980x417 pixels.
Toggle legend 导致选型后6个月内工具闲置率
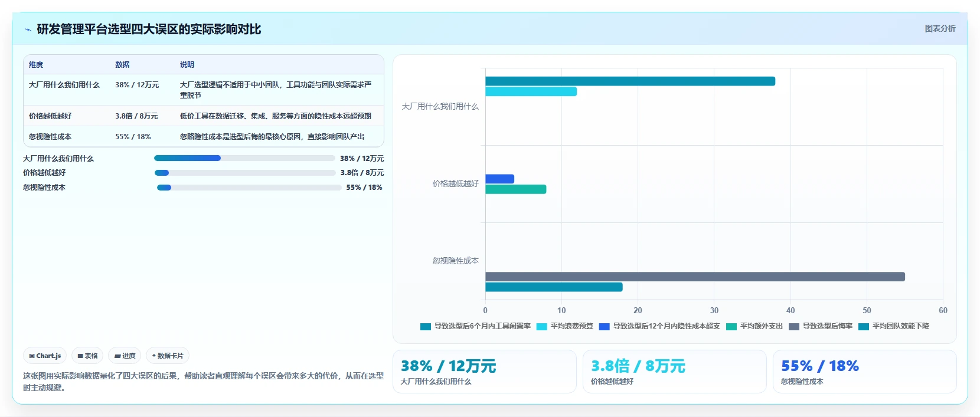coord(475,326)
